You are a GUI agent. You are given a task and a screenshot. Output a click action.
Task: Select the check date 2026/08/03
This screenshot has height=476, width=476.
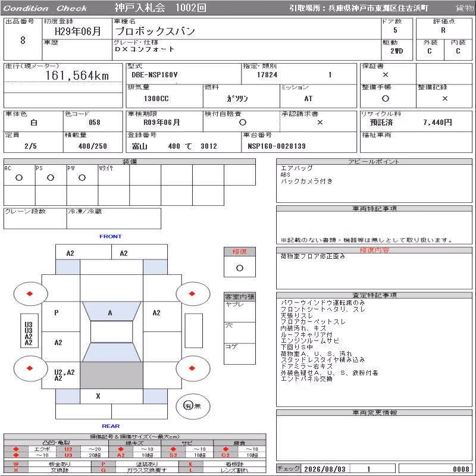pyautogui.click(x=324, y=469)
